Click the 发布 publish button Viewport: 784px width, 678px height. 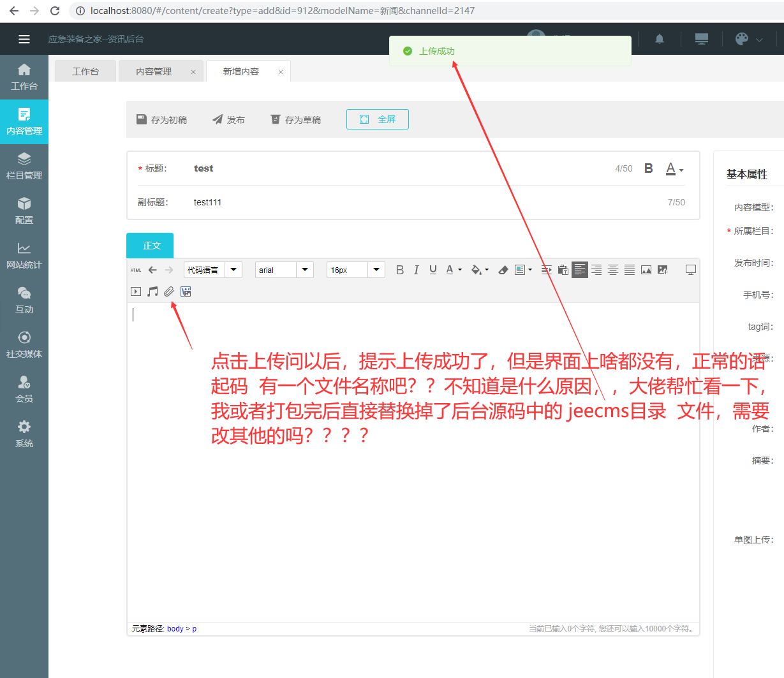(228, 119)
